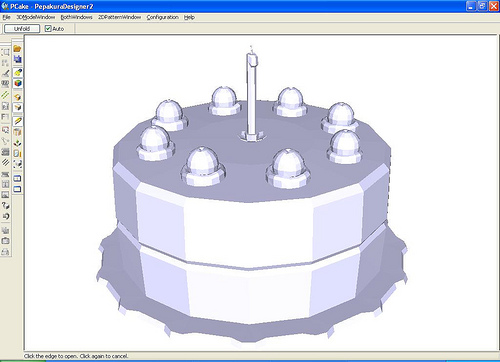Click the blue save disk icon

(x=17, y=59)
